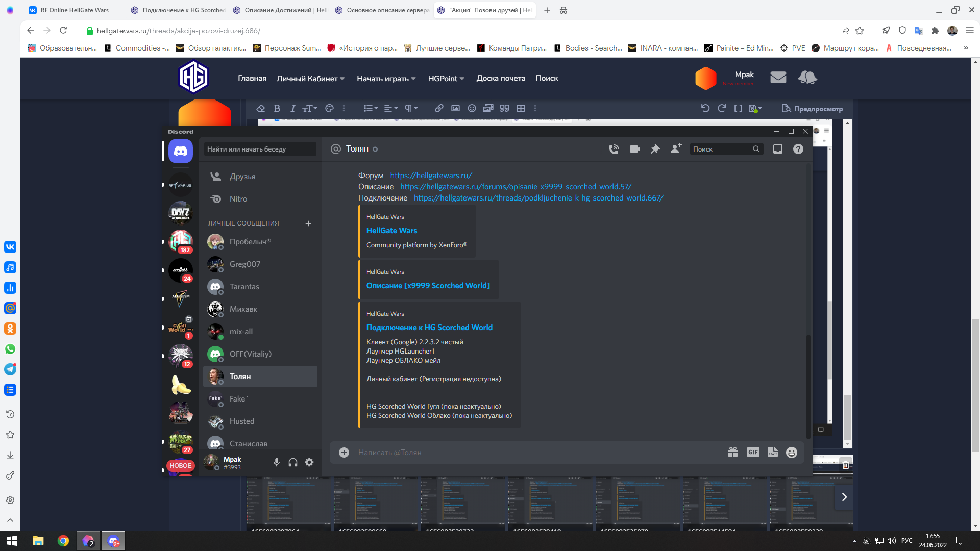Create a new direct message with plus

[308, 223]
